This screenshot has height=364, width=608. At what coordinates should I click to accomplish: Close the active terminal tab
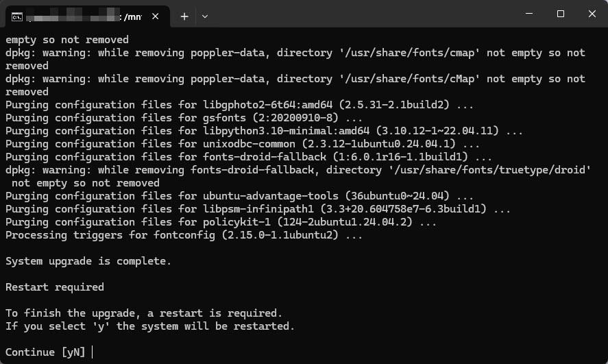(x=157, y=16)
